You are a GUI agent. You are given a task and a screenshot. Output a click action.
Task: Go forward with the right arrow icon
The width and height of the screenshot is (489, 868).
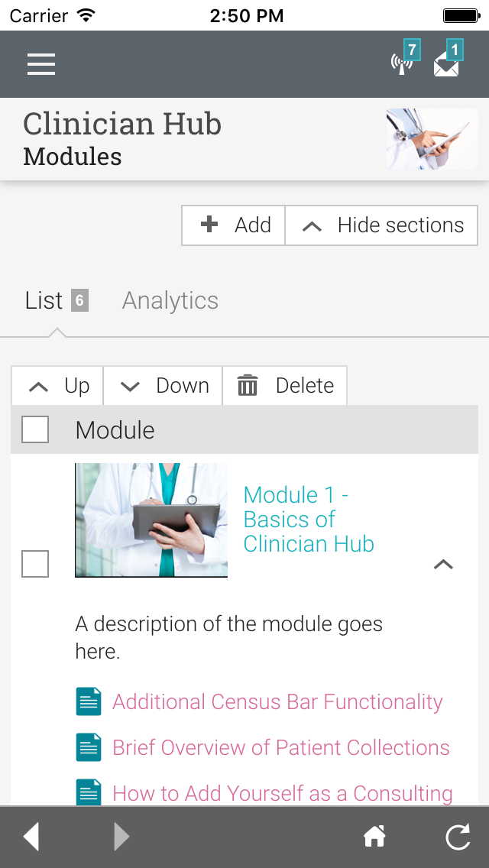(x=121, y=837)
